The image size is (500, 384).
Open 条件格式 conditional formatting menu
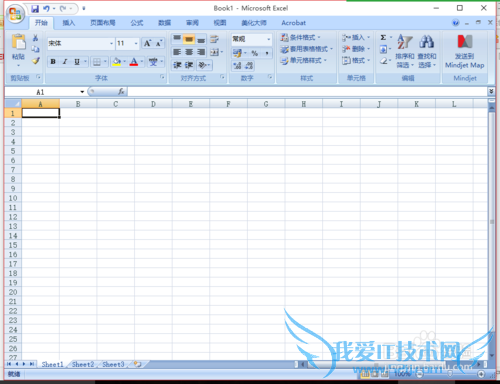coord(300,37)
